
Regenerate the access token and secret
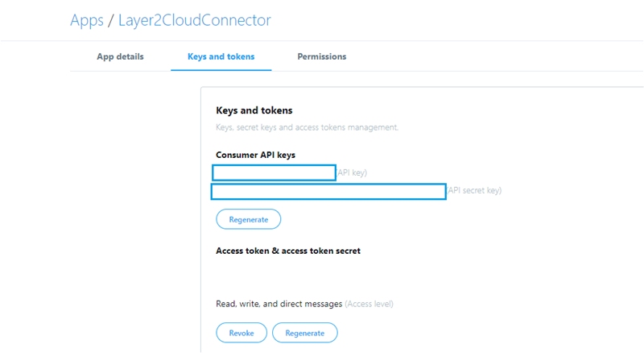304,332
